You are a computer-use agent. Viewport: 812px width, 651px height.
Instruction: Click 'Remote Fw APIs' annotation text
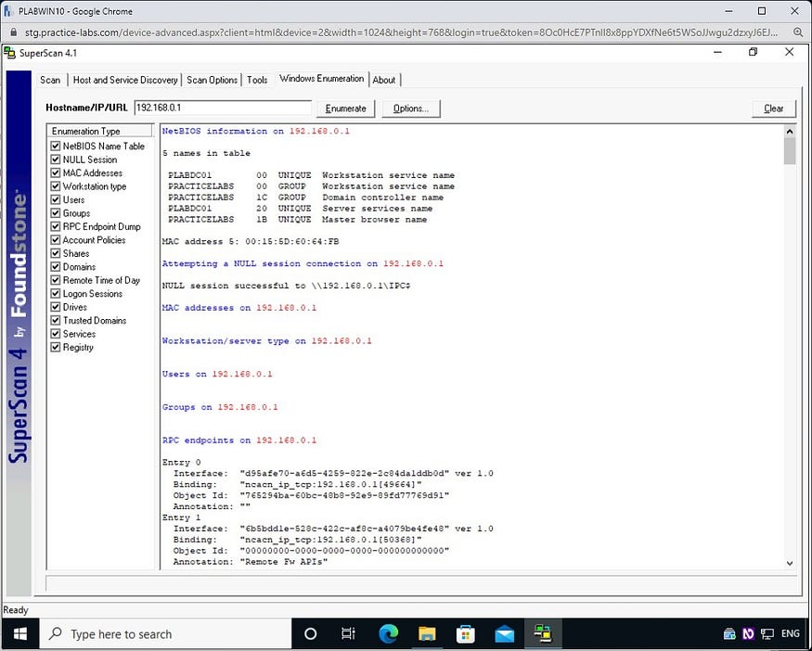click(x=284, y=561)
